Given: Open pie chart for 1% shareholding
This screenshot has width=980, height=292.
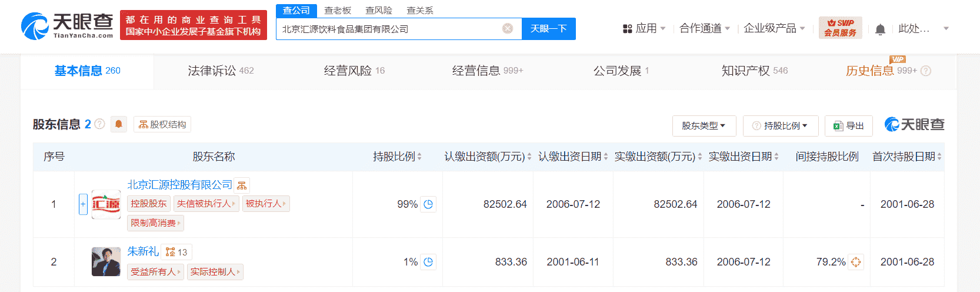Looking at the screenshot, I should [x=428, y=262].
